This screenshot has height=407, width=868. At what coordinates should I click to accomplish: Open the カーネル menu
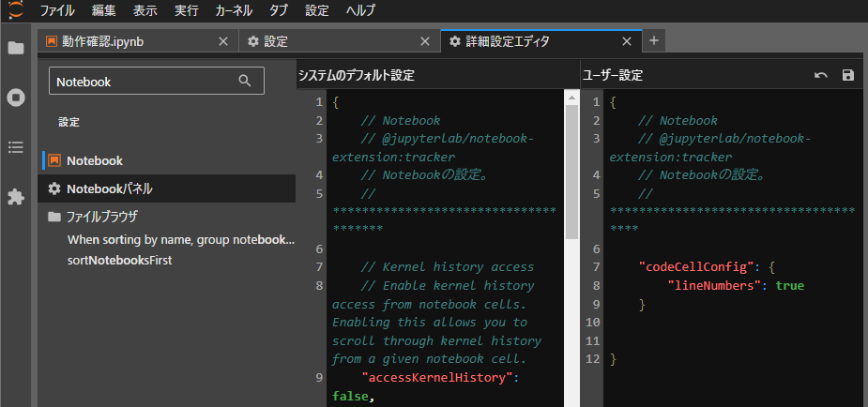(234, 10)
